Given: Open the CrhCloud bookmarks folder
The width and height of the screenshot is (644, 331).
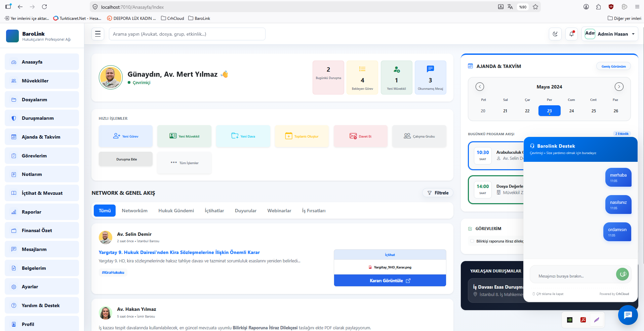Looking at the screenshot, I should pyautogui.click(x=172, y=18).
